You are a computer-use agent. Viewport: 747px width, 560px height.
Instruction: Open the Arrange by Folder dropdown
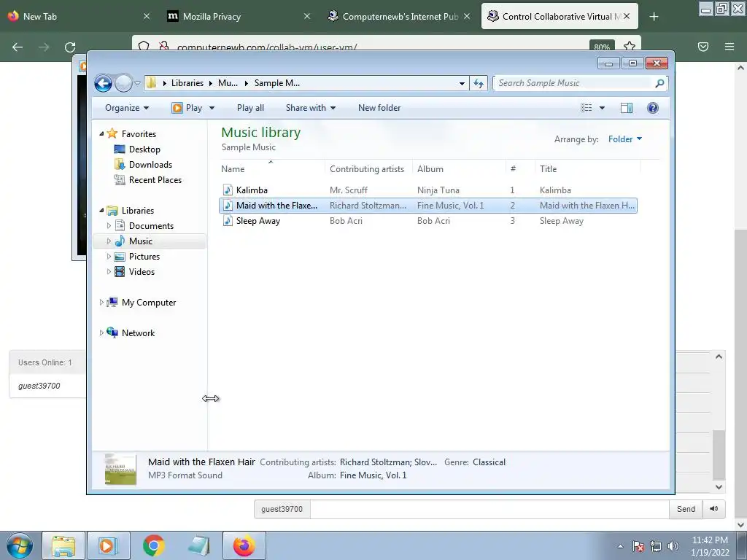tap(625, 139)
